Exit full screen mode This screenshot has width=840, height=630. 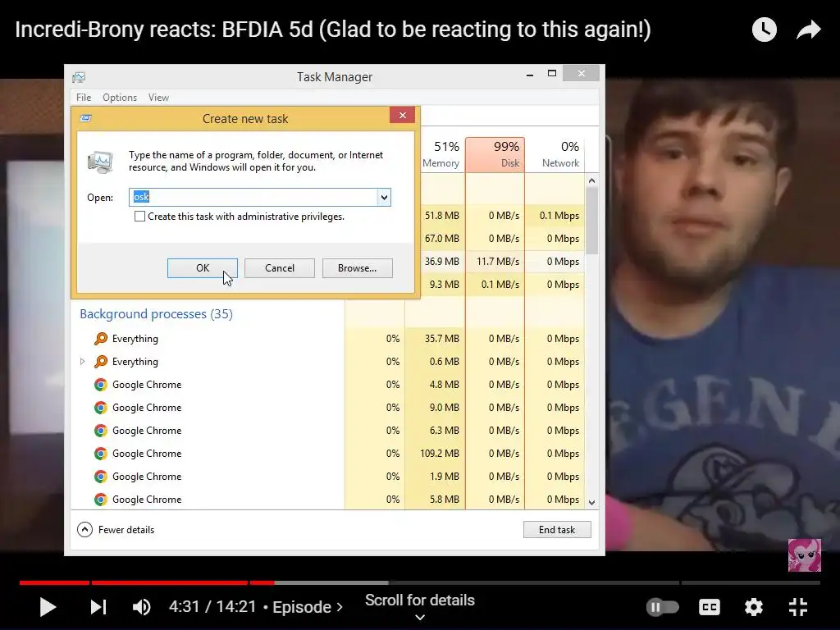pos(798,607)
